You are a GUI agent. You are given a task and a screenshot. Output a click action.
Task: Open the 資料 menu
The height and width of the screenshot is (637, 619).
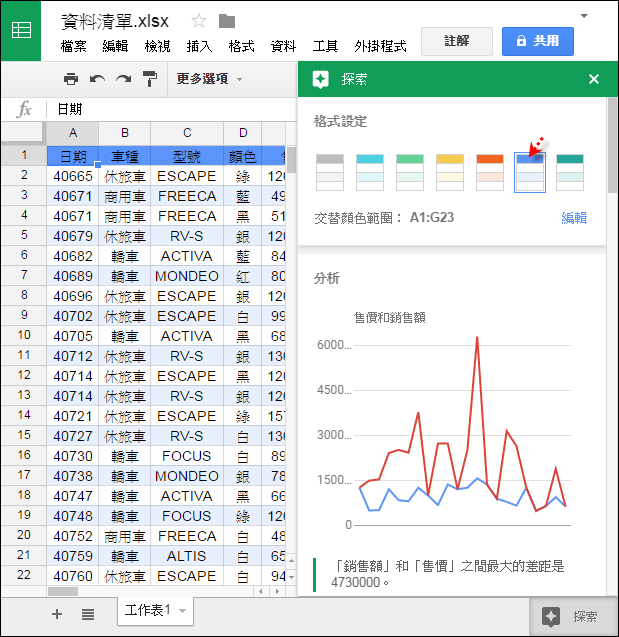(x=283, y=46)
